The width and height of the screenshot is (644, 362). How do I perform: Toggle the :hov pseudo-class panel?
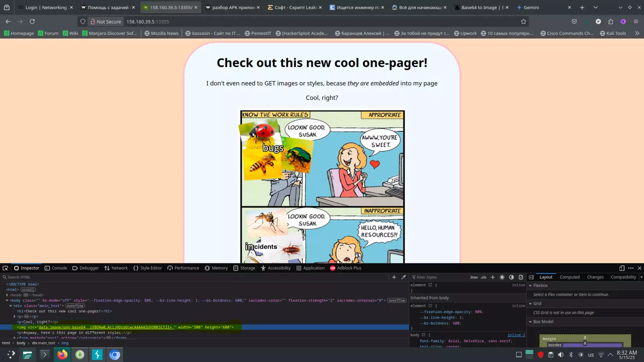(474, 277)
